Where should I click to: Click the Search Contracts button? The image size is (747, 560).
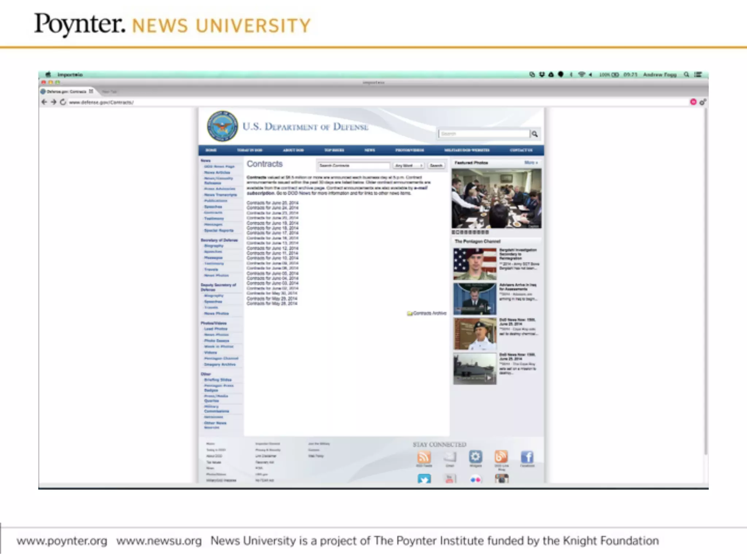pos(436,166)
